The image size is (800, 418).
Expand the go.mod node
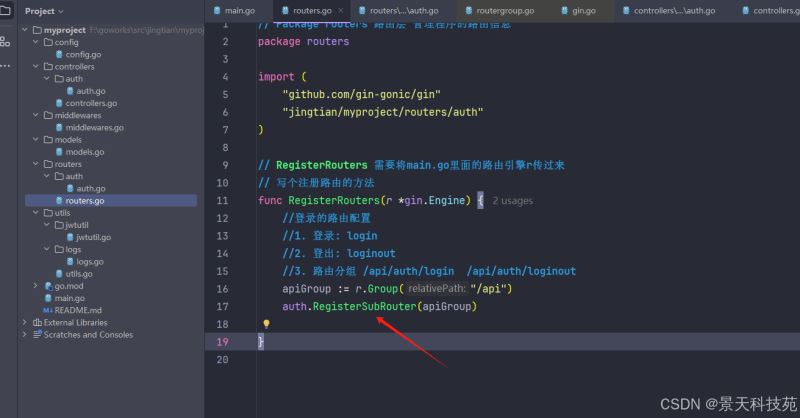click(36, 286)
